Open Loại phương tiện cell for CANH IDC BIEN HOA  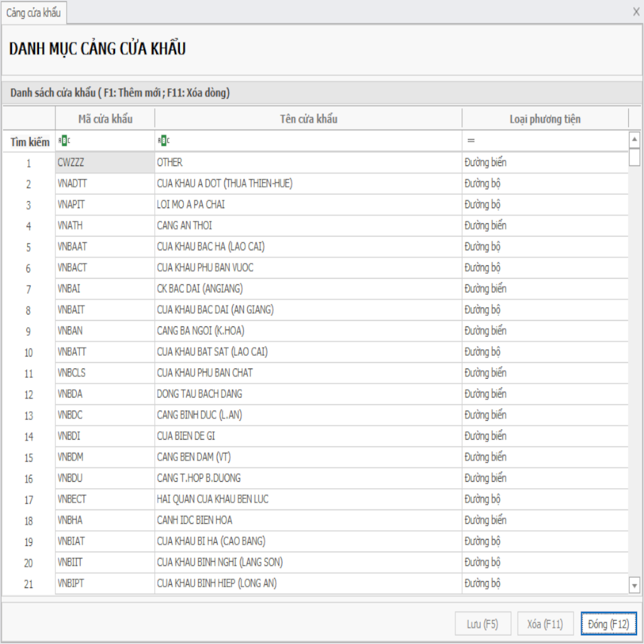point(545,520)
